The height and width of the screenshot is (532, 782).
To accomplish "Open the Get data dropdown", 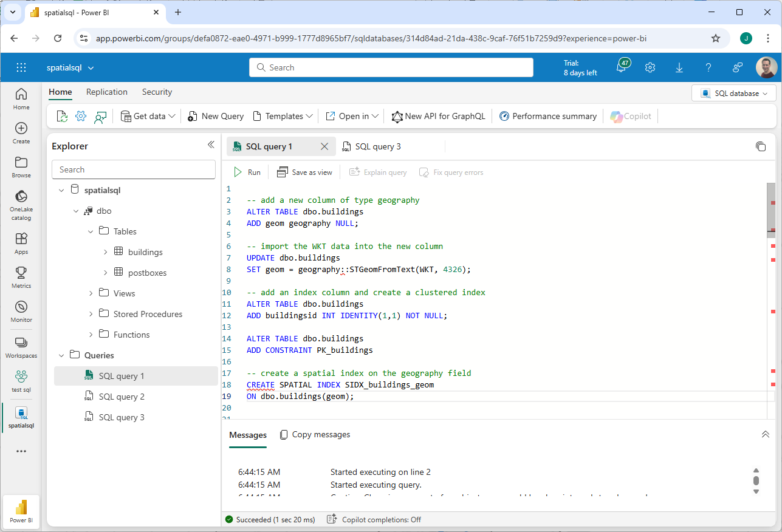I will pos(148,116).
